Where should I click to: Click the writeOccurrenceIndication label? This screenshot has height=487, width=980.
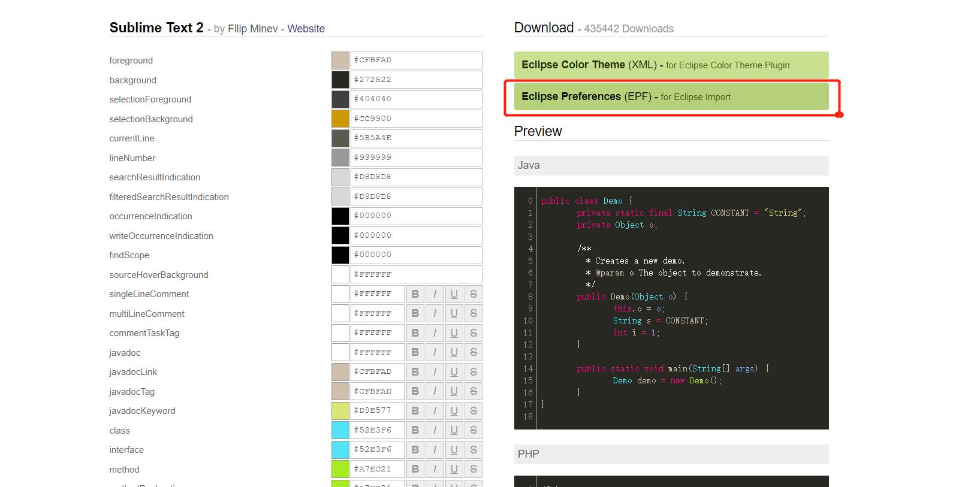pos(161,236)
